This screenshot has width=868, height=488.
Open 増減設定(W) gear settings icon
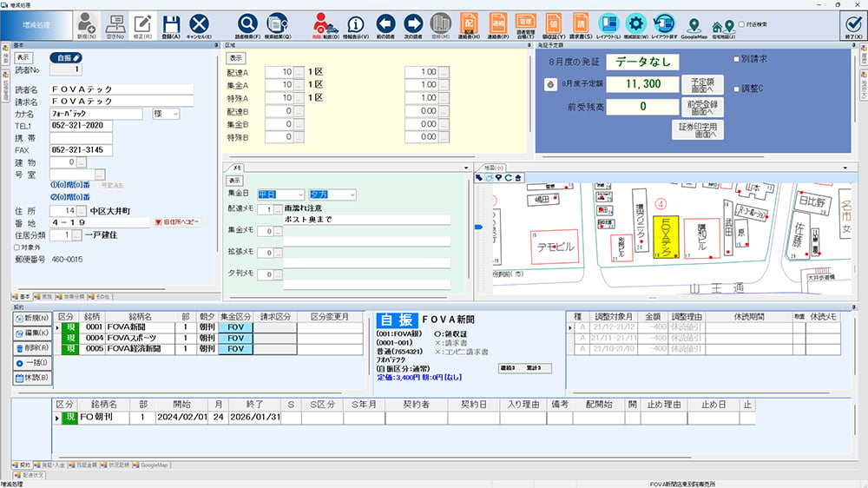click(636, 25)
